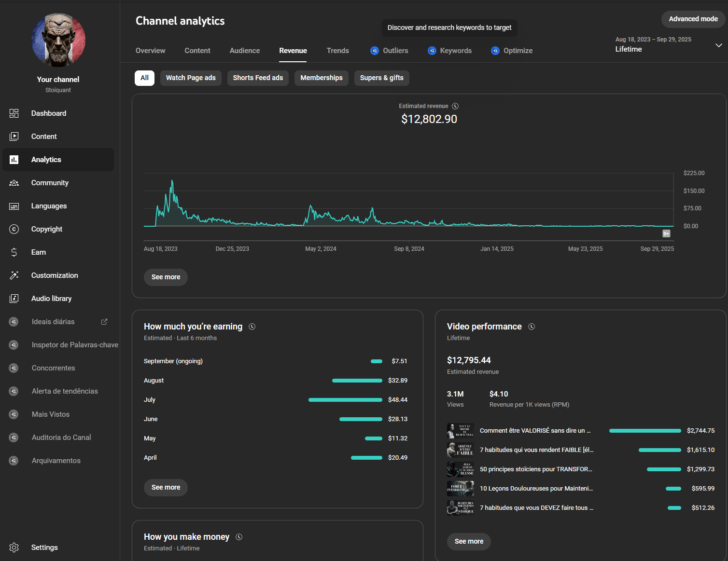The height and width of the screenshot is (561, 728).
Task: Click the July earnings bar
Action: point(345,400)
